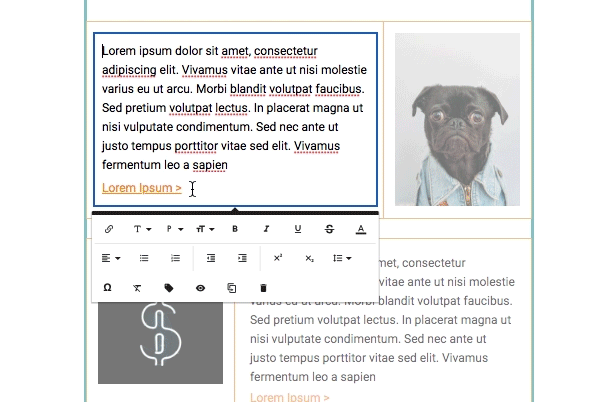Select the pug dog image
The image size is (598, 402).
[457, 119]
